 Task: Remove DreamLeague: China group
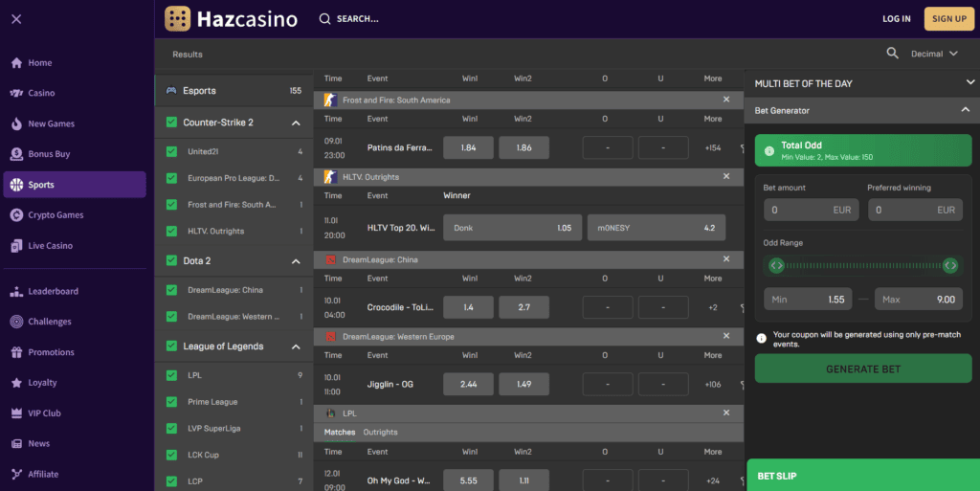pos(726,258)
